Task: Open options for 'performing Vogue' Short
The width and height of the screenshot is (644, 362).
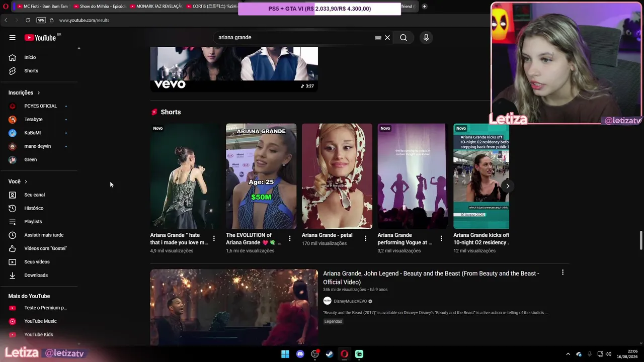Action: [441, 238]
